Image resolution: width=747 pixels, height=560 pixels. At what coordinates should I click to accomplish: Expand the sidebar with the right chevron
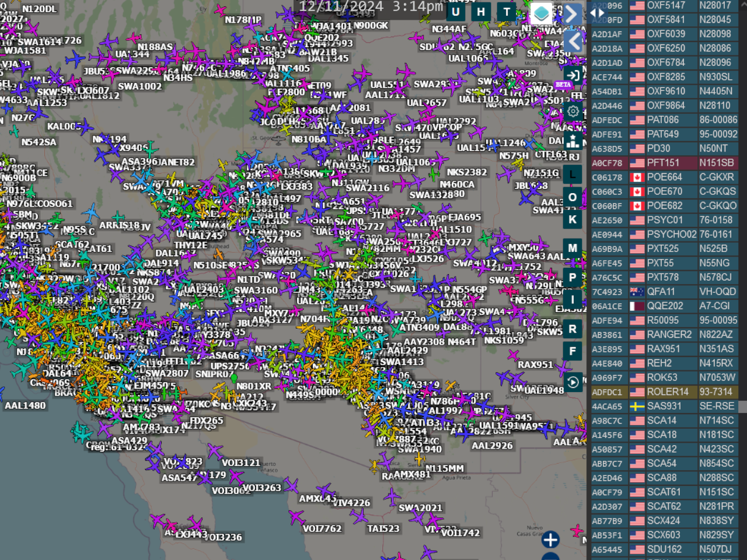[573, 14]
